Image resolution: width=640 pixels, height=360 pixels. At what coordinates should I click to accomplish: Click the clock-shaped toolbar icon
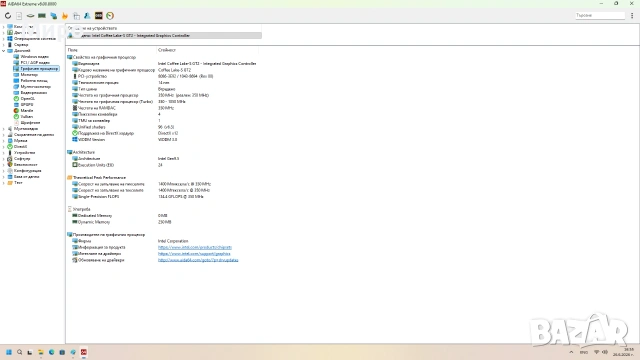[x=110, y=16]
